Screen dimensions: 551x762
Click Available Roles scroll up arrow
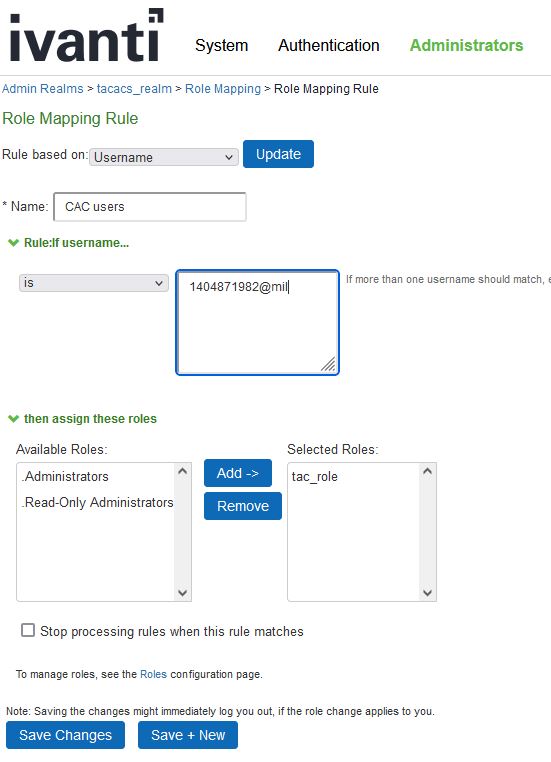point(183,471)
